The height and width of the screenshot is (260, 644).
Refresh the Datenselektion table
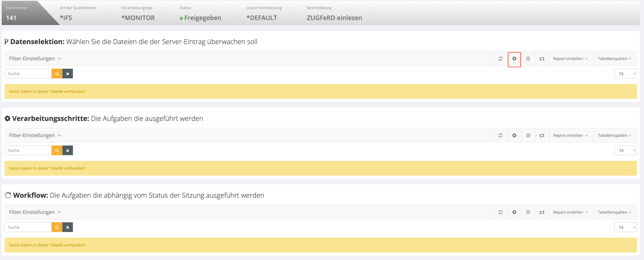(x=500, y=59)
